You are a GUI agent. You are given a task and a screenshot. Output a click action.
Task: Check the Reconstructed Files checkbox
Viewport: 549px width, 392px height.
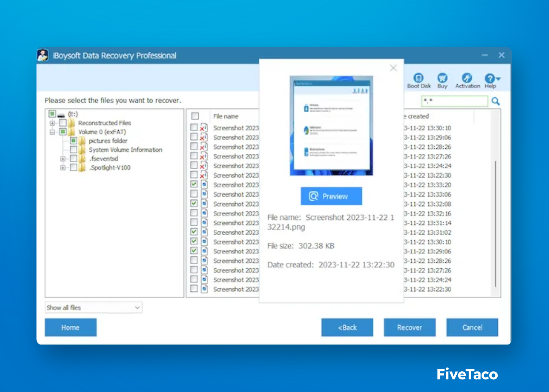(x=63, y=123)
